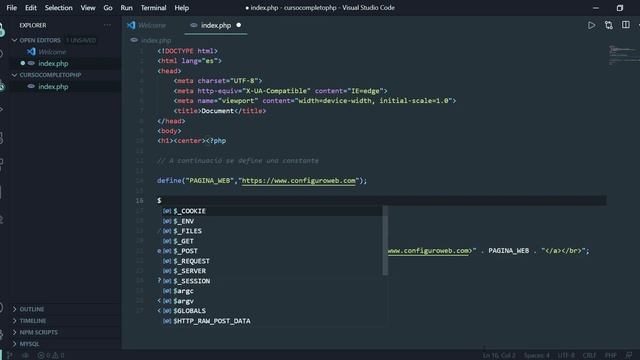Expand the Timeline section
Viewport: 640px width, 360px height.
click(x=15, y=321)
